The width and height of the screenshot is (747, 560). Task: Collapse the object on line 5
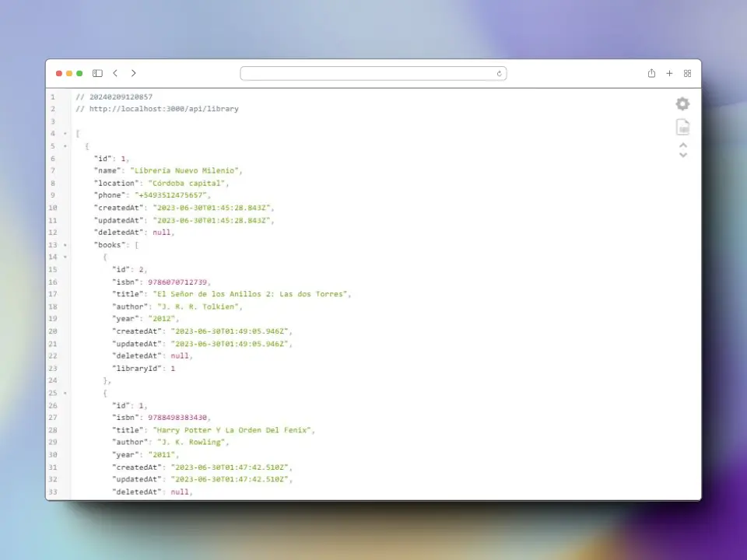click(x=65, y=146)
